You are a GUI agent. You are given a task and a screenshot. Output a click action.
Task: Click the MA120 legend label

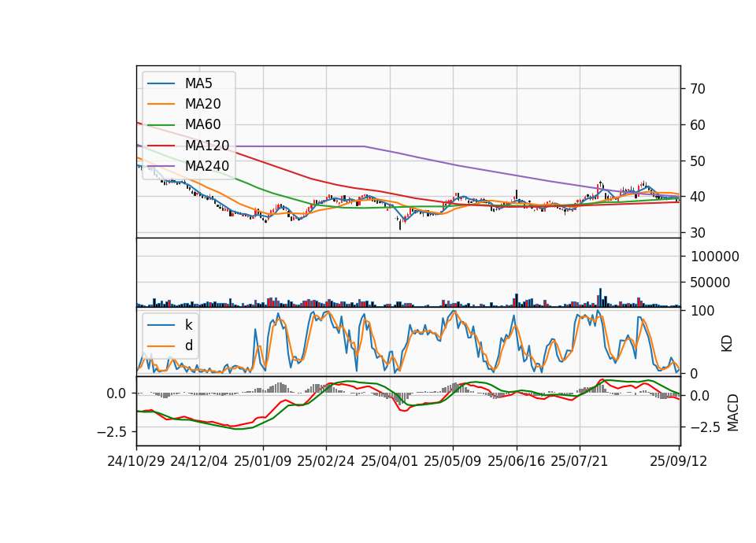coord(207,145)
